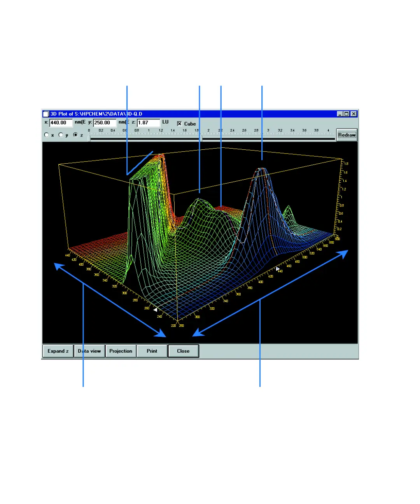
Task: Minimize the 3D Plot window
Action: point(340,114)
